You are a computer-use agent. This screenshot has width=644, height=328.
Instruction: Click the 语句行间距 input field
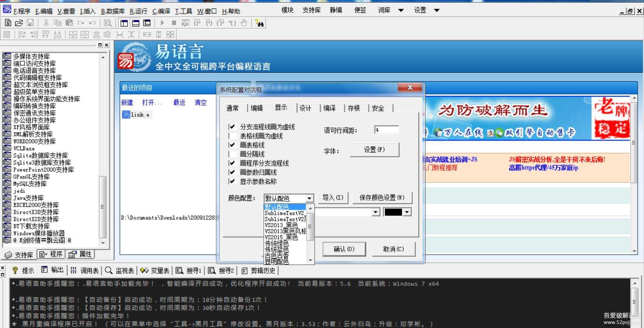387,130
